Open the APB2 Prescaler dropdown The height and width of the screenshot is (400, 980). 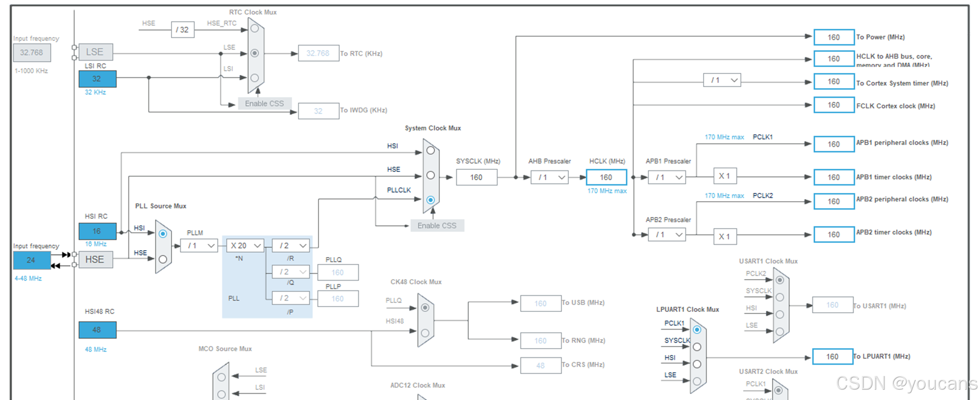(667, 235)
